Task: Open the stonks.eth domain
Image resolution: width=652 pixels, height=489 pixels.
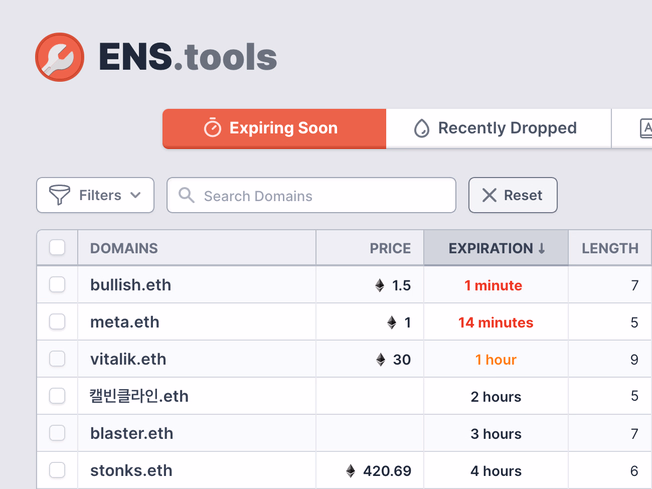Action: click(x=131, y=471)
